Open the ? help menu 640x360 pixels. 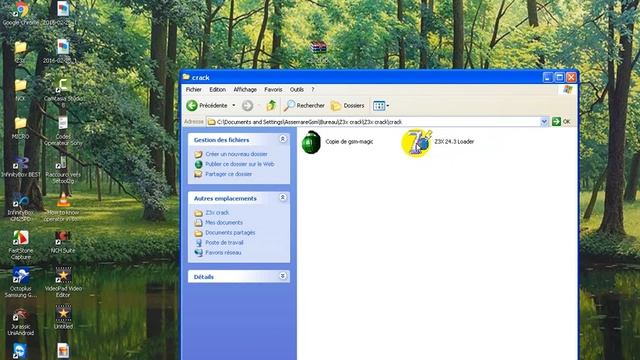[x=313, y=89]
